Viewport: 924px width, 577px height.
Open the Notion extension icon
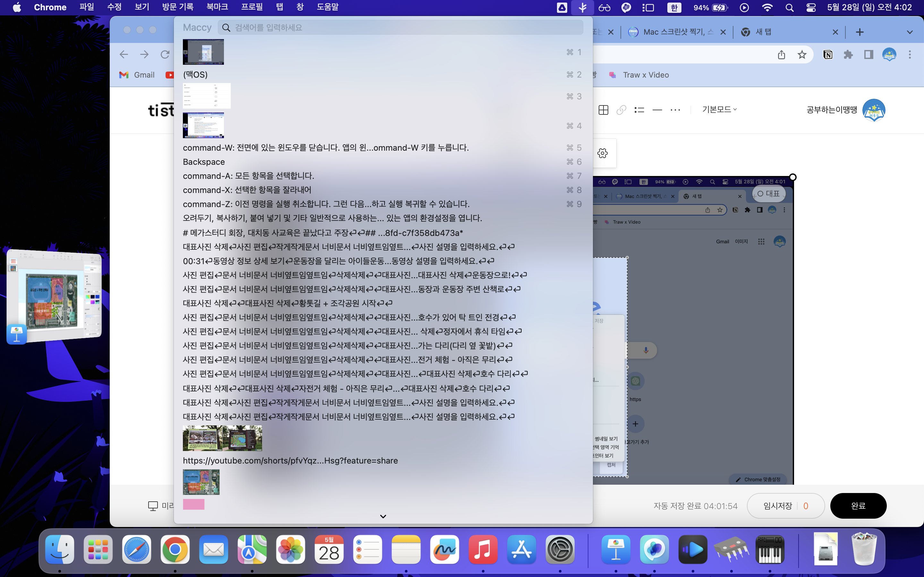tap(828, 54)
